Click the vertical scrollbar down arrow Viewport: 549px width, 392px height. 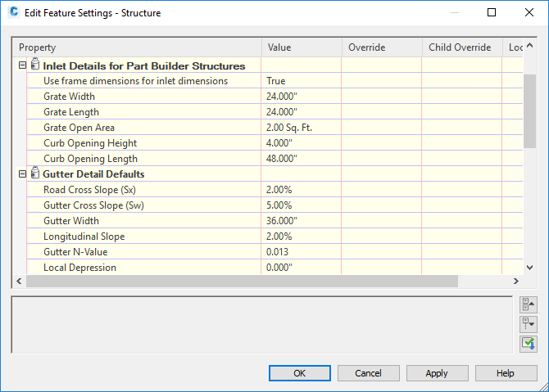[529, 267]
